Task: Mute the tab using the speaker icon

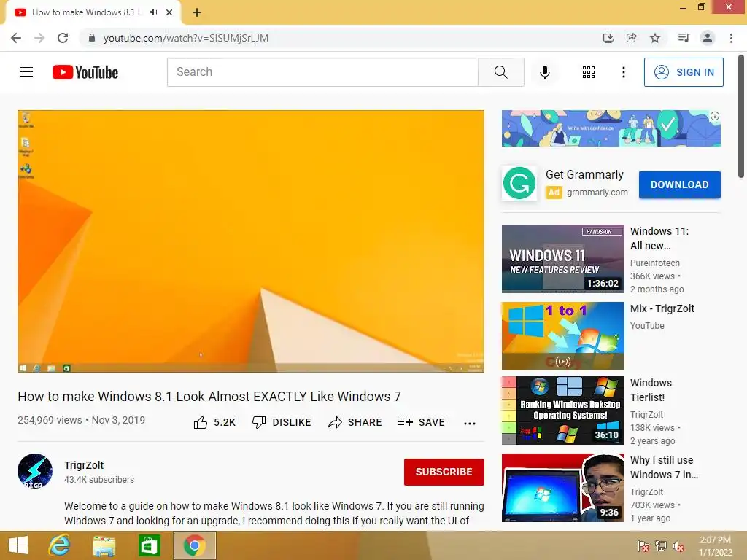Action: click(153, 12)
